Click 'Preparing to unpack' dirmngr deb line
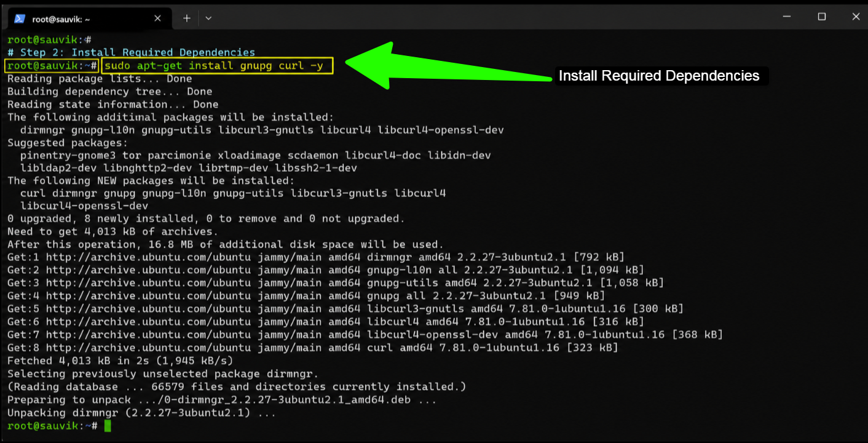The width and height of the screenshot is (868, 443). [x=222, y=400]
